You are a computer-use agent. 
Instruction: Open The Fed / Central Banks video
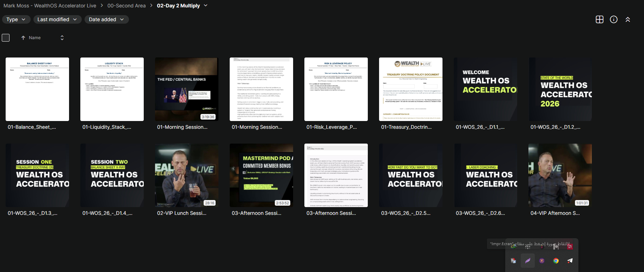[187, 89]
